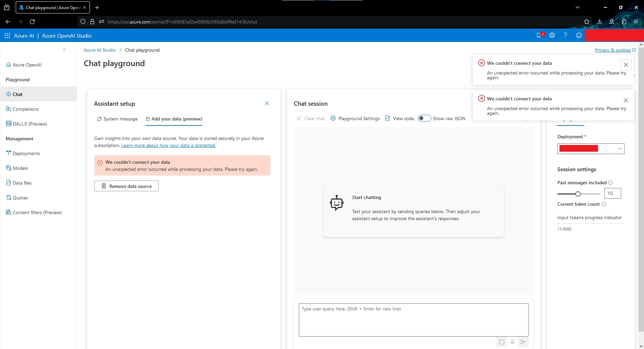Open the help question mark icon
This screenshot has height=349, width=644.
pos(565,35)
